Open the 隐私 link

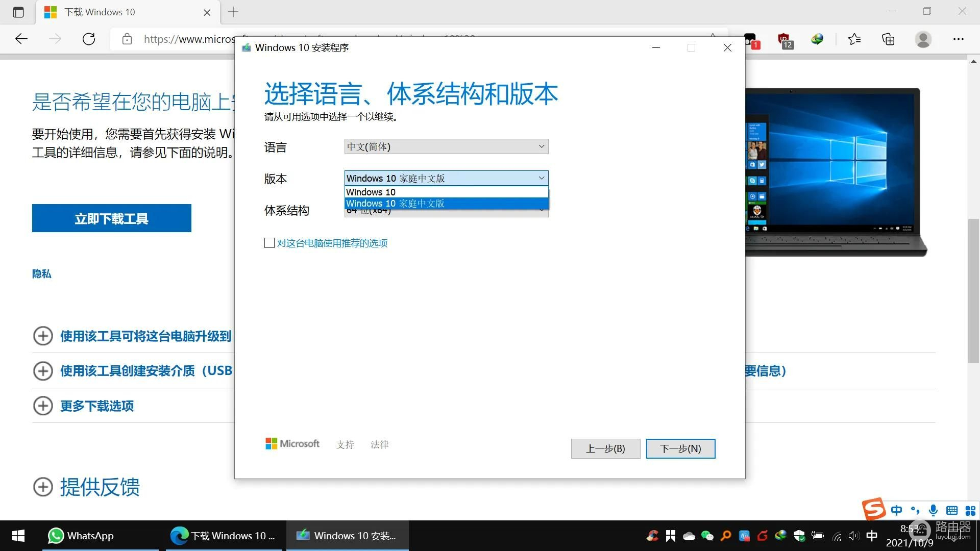(x=41, y=274)
